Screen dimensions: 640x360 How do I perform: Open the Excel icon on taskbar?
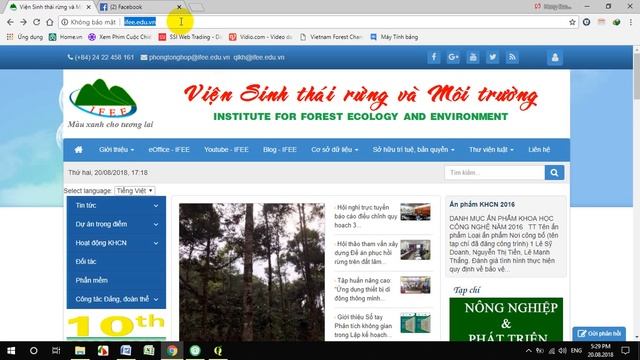[149, 351]
